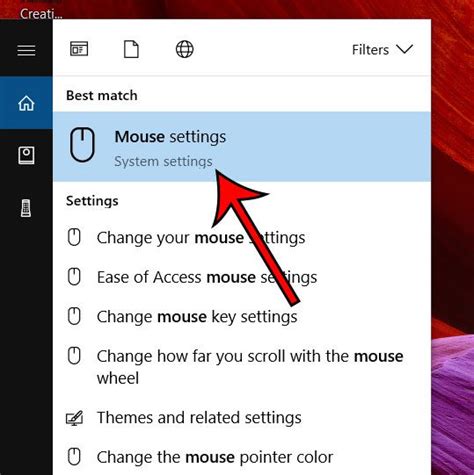474x475 pixels.
Task: Click mouse icon beside Change mouse key settings
Action: [x=74, y=316]
